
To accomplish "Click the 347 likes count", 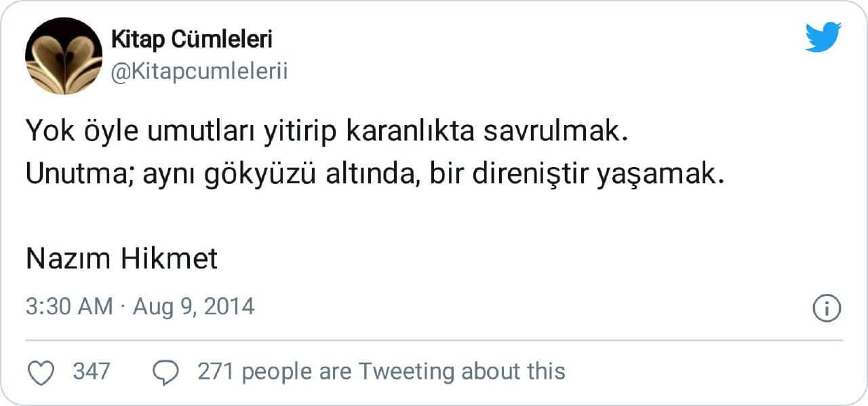I will tap(91, 371).
